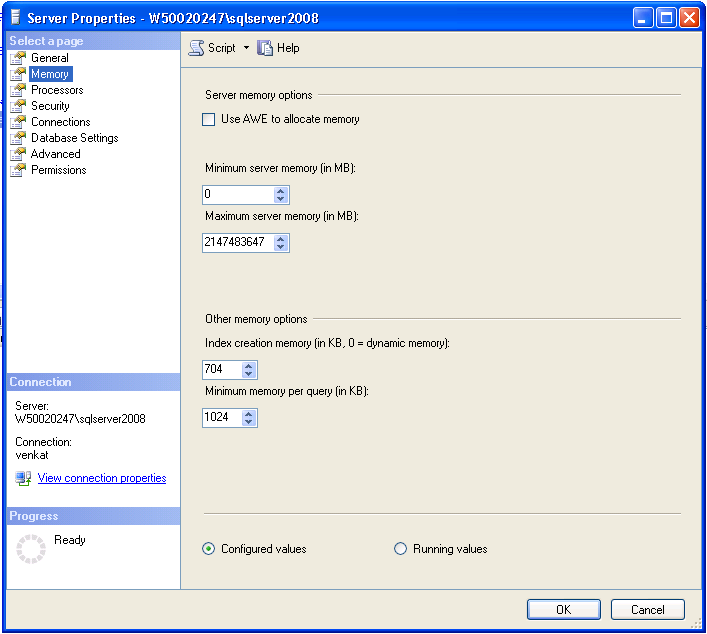The height and width of the screenshot is (634, 707).
Task: Go to the Processors page
Action: (57, 90)
